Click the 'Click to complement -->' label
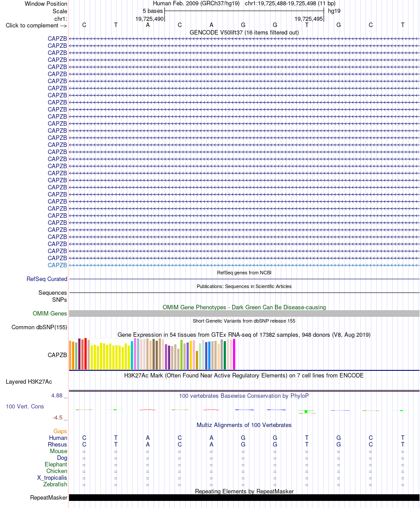The image size is (420, 508). pos(36,25)
